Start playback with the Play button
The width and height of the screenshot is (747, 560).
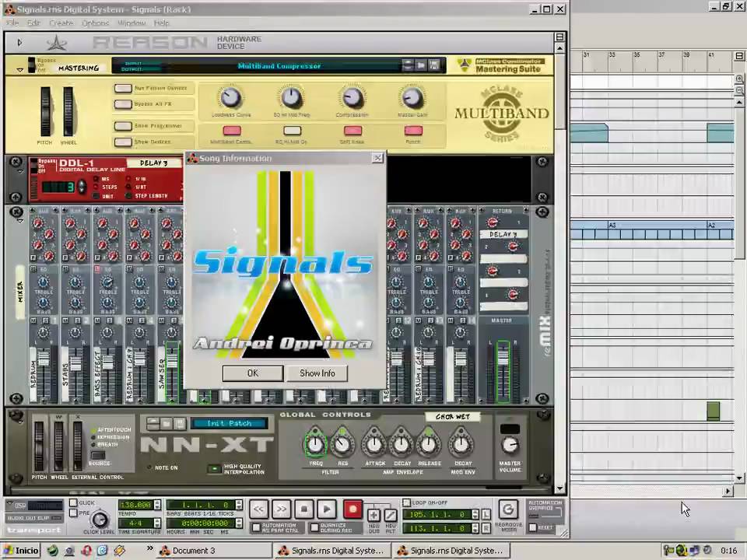click(x=327, y=509)
